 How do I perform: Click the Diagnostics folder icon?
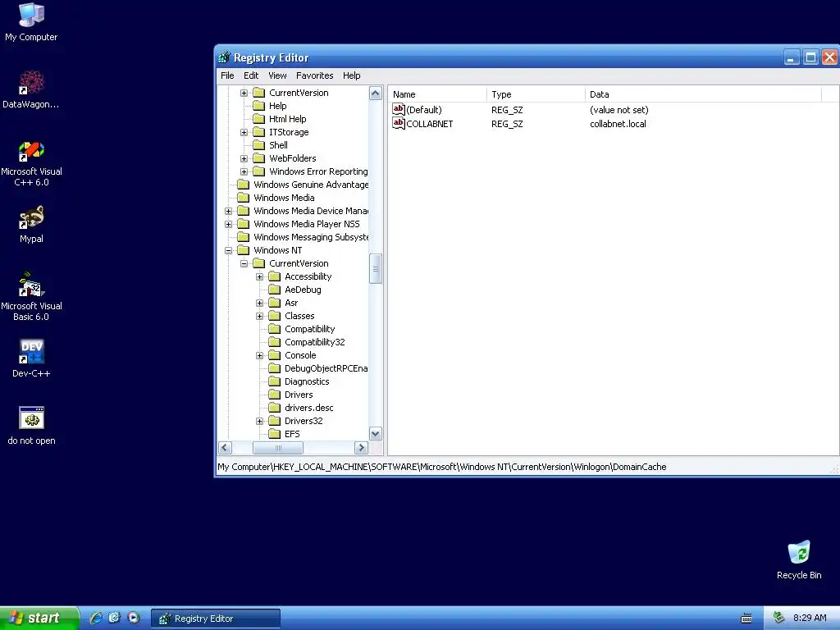274,381
